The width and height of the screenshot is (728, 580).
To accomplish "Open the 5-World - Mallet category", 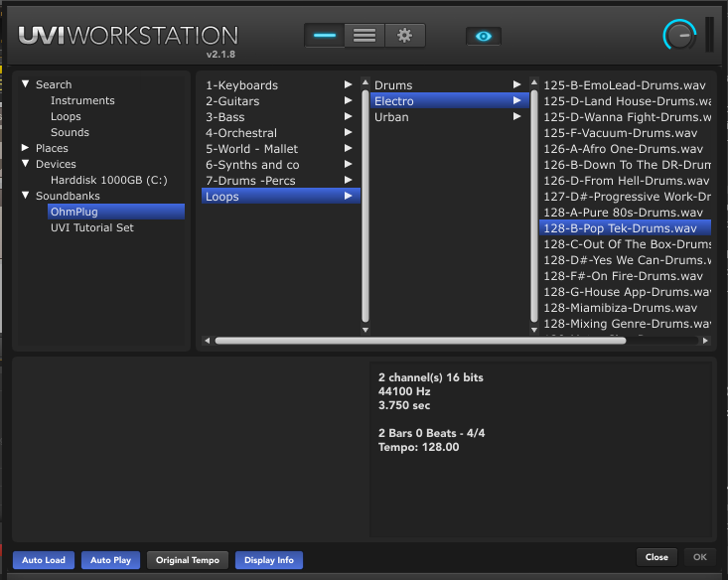I will pos(280,149).
